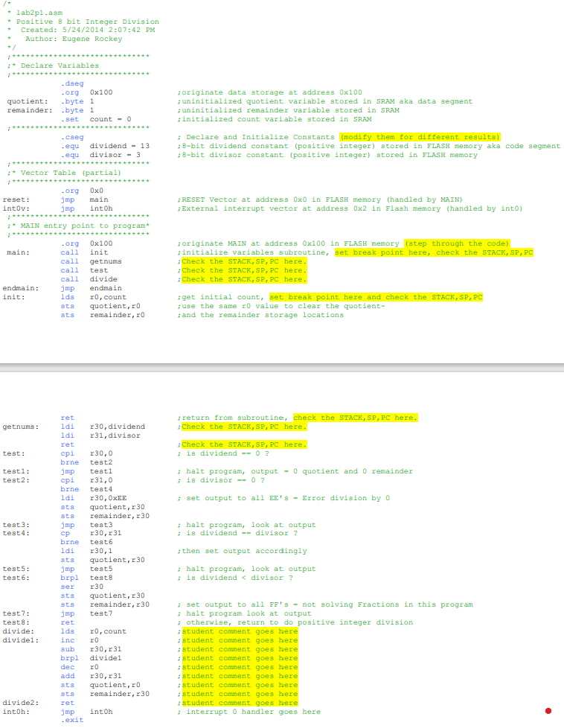The height and width of the screenshot is (728, 564).
Task: Click the .cseg directive
Action: tap(72, 137)
